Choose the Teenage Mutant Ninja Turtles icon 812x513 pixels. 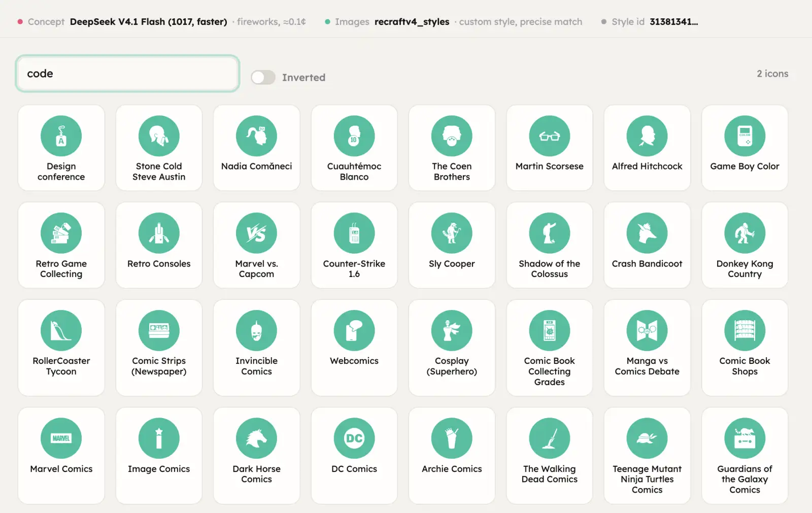coord(647,438)
